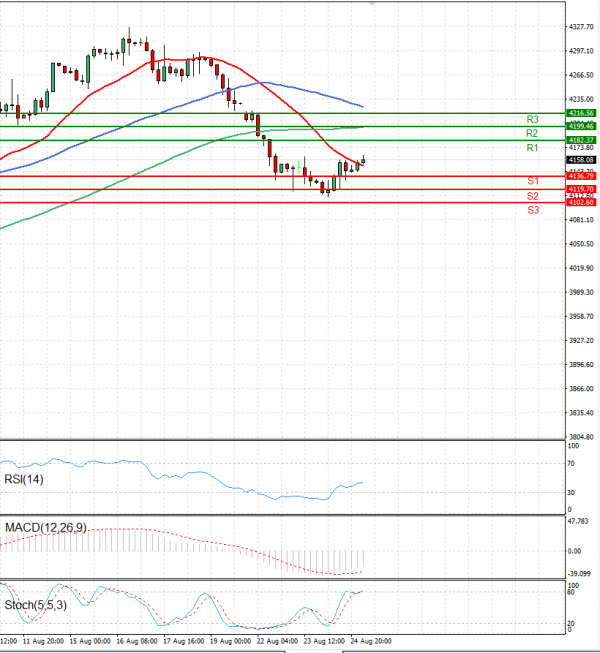Click the 4327.70 price axis value
This screenshot has height=653, width=600.
[x=581, y=27]
